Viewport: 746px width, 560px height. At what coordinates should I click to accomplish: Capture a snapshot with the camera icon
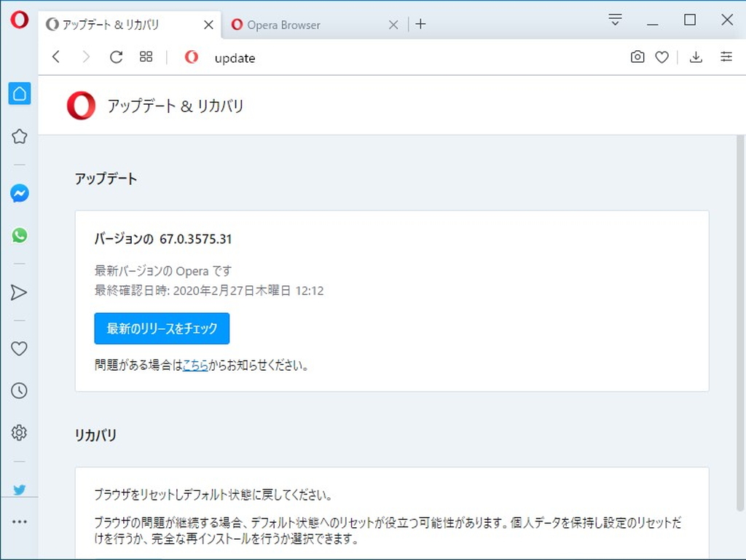click(637, 57)
